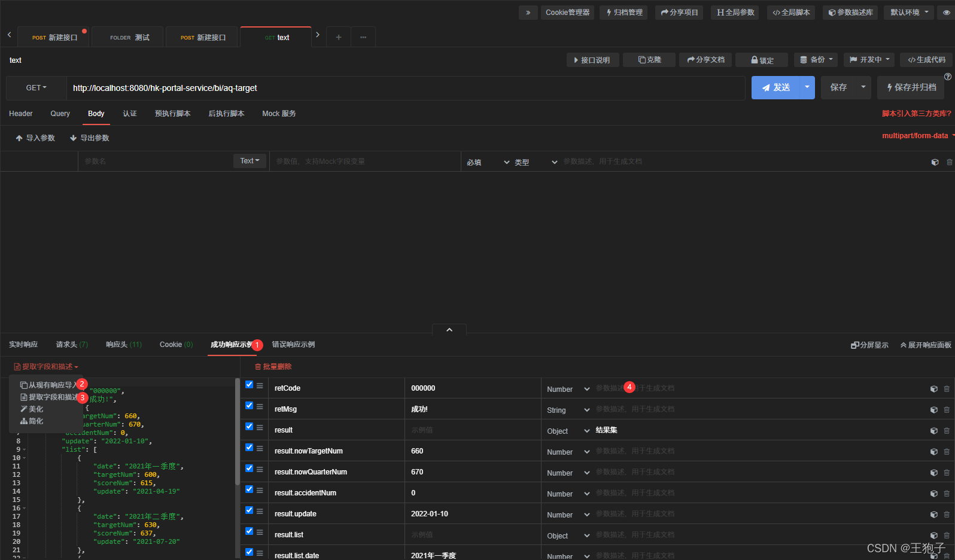Viewport: 955px width, 560px height.
Task: Switch to the Query tab
Action: click(60, 114)
